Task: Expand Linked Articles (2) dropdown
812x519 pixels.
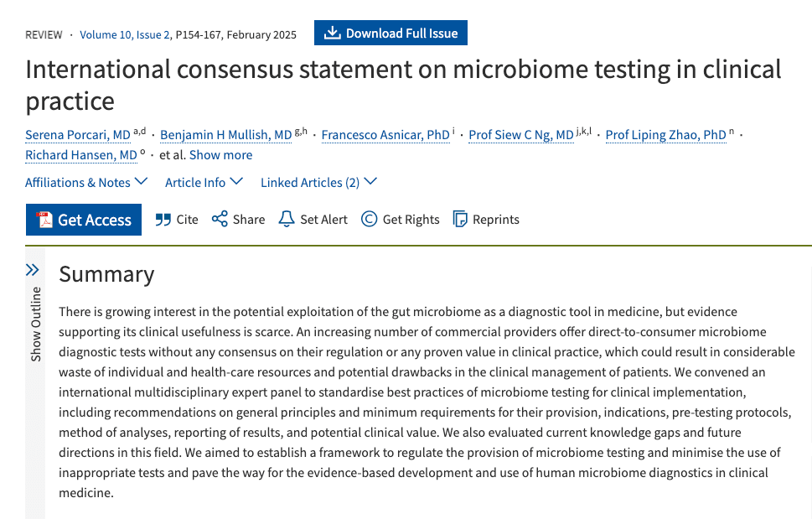Action: pos(318,182)
